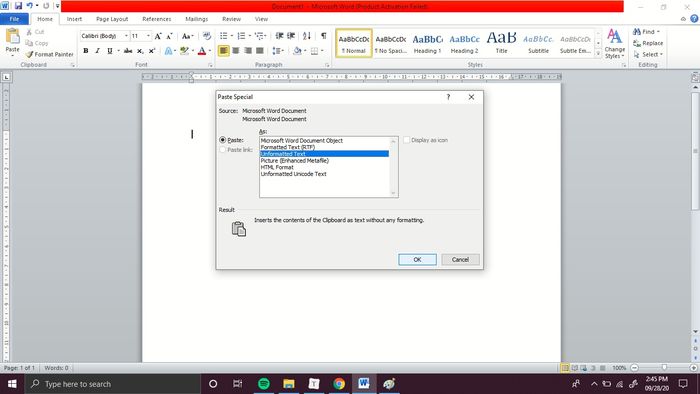This screenshot has height=394, width=700.
Task: Select the Paste link radio button
Action: click(222, 150)
